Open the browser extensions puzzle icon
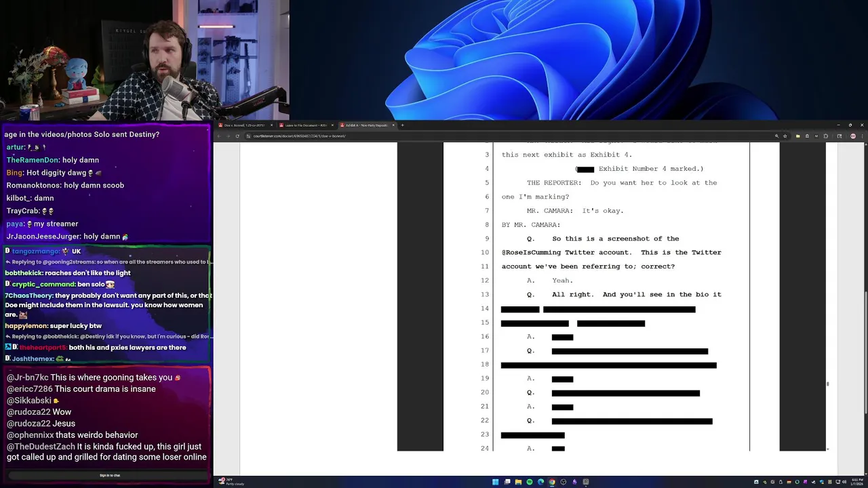868x488 pixels. 825,136
